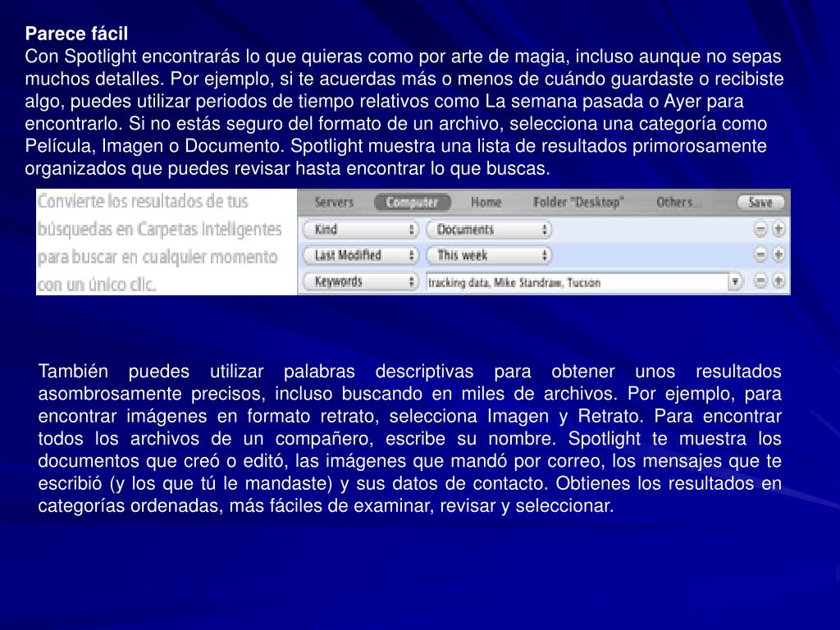The height and width of the screenshot is (630, 840).
Task: Click the "categorías ordenadas, más fáciles" line
Action: point(326,505)
